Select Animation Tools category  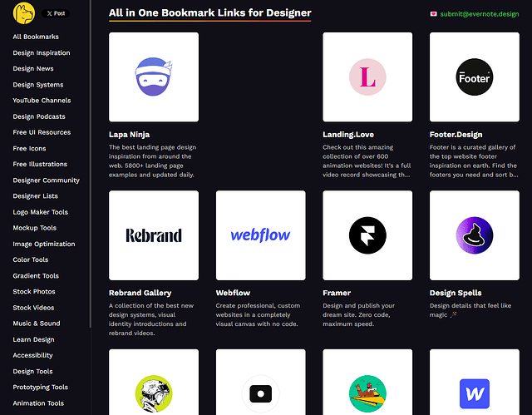point(38,403)
